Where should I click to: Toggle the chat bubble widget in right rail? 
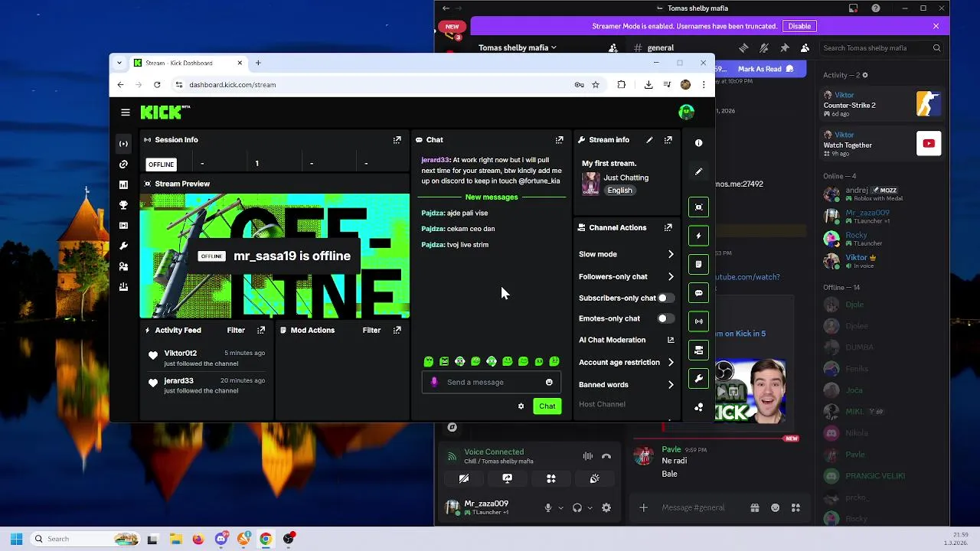698,293
